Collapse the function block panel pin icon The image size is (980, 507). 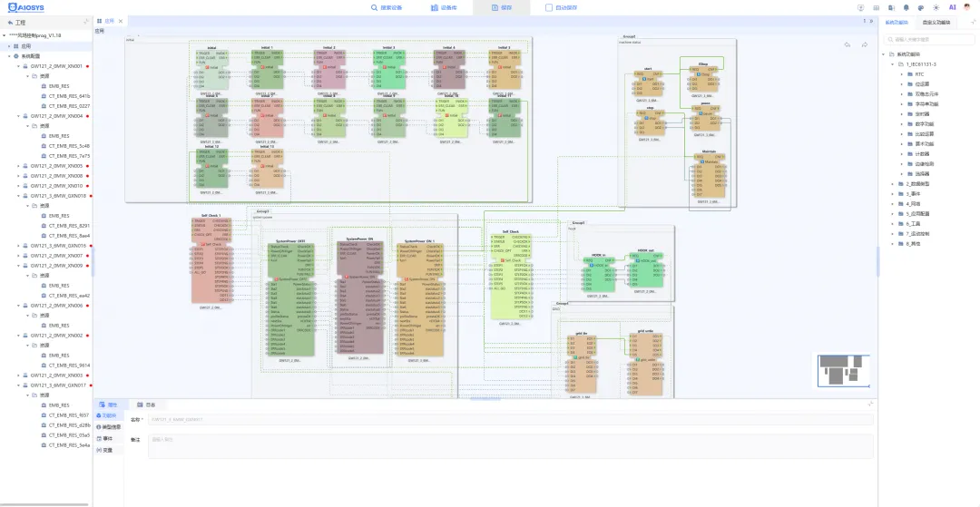pos(973,22)
